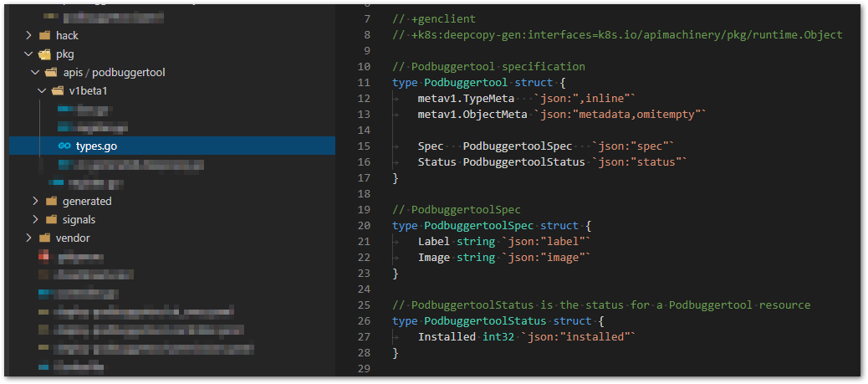
Task: Expand the hack folder chevron
Action: [x=28, y=36]
